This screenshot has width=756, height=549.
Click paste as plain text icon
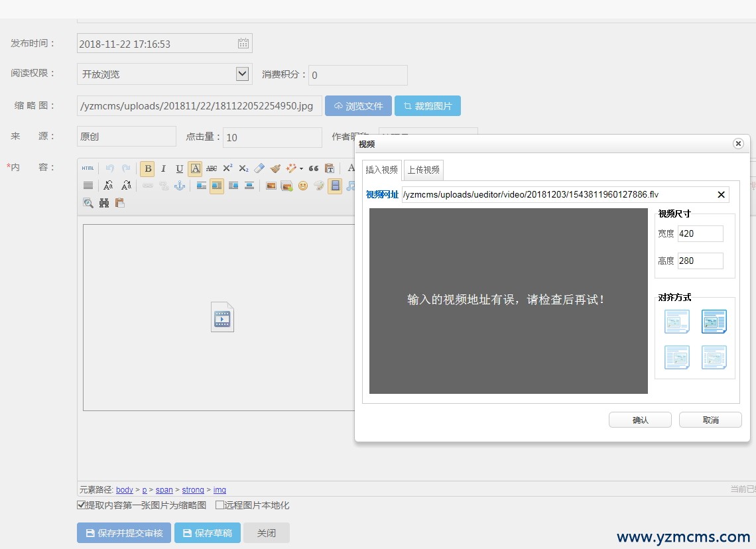[330, 168]
